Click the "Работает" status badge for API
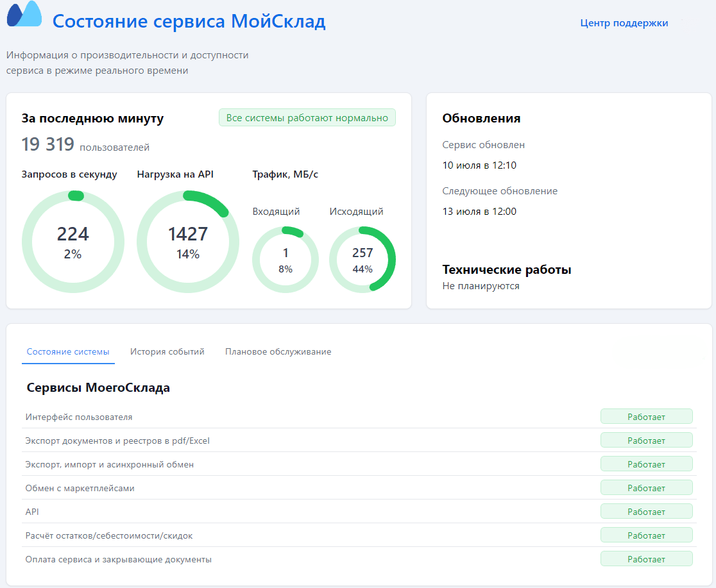Image resolution: width=716 pixels, height=588 pixels. click(x=646, y=511)
